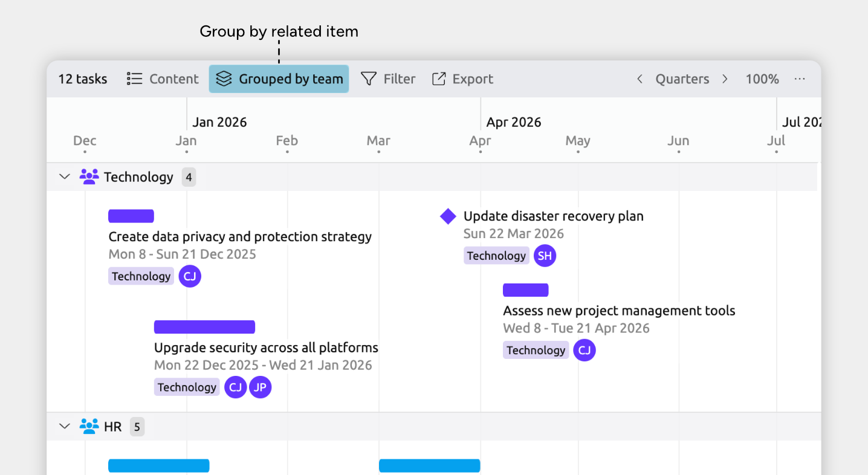Click the JP assignee avatar
The image size is (868, 475).
click(x=260, y=387)
